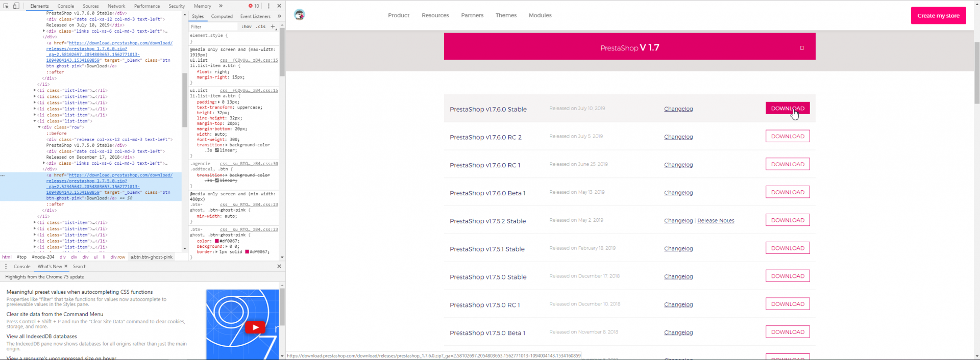The height and width of the screenshot is (360, 980).
Task: Download PrestaShop v1.7.6.0 Stable
Action: (788, 108)
